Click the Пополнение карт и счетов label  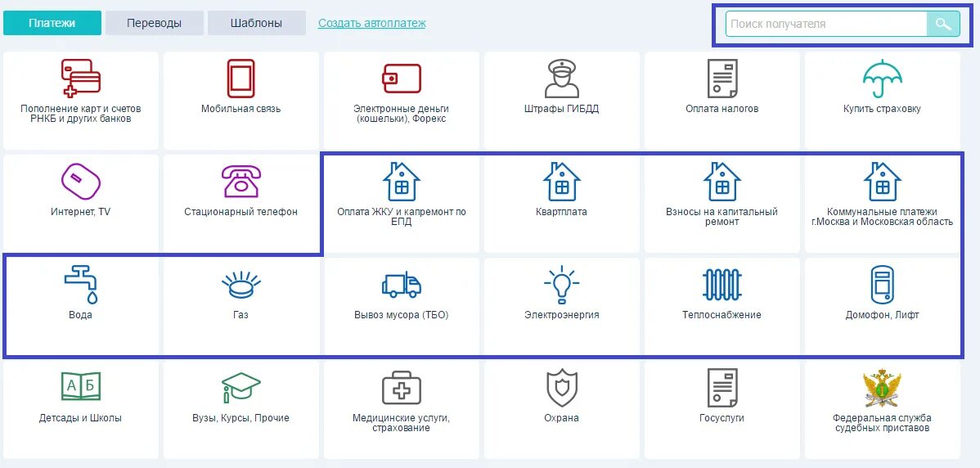tap(81, 114)
